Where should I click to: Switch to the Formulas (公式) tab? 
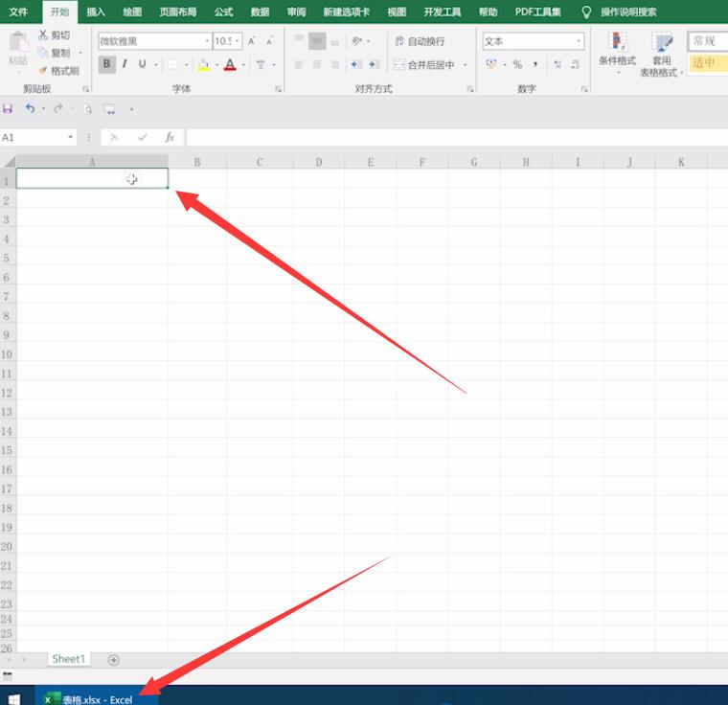[x=223, y=11]
